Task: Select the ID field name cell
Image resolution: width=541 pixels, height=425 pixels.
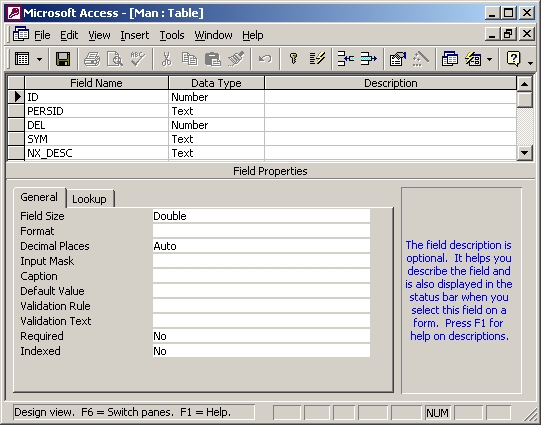Action: 97,97
